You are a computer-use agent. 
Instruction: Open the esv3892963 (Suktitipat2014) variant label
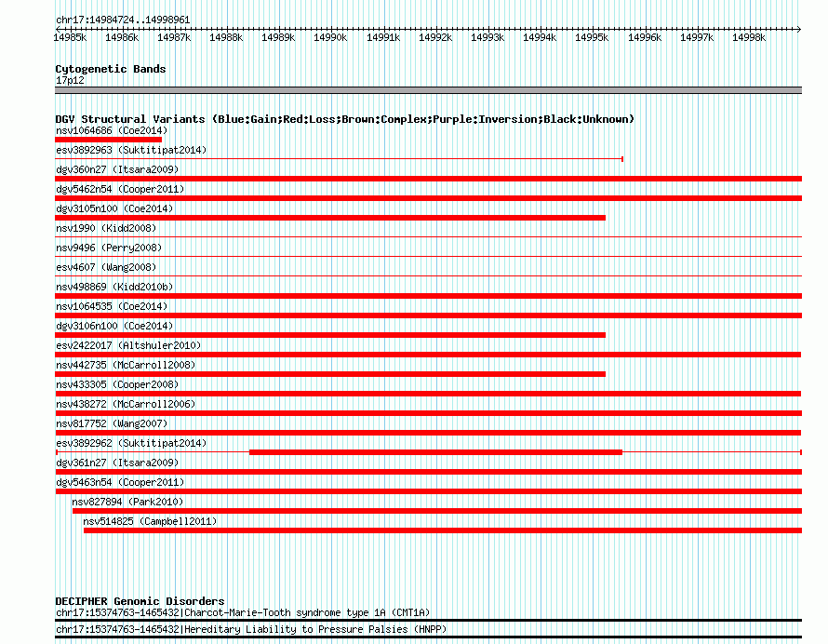tap(131, 150)
